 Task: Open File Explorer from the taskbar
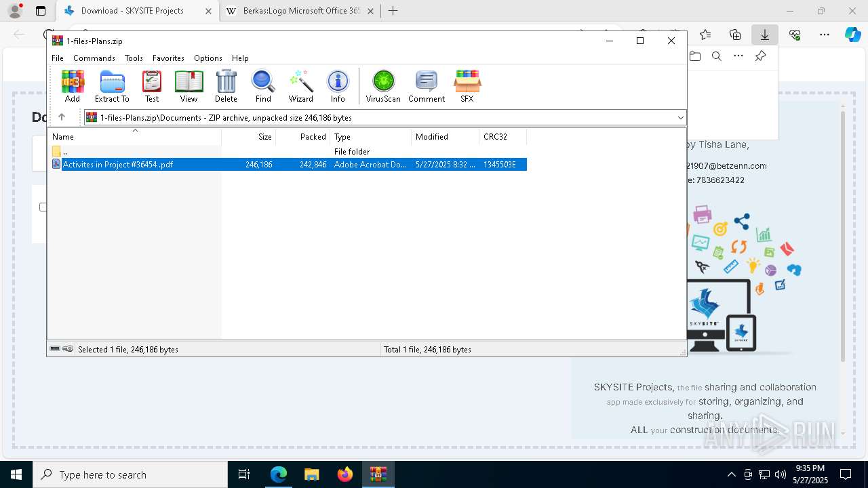point(311,474)
